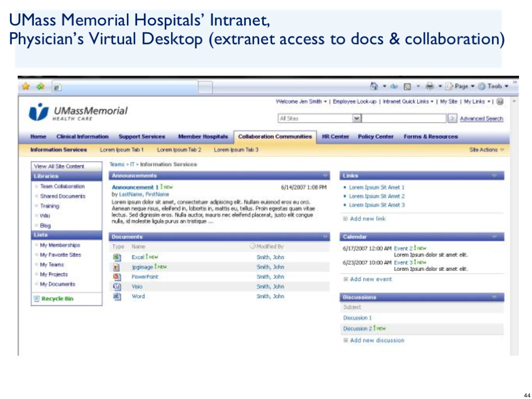The image size is (532, 399).
Task: Expand the All Sites search scope dropdown
Action: [x=356, y=118]
